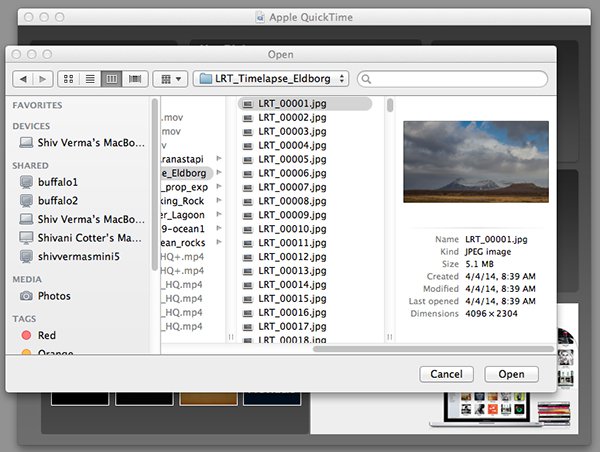Click the Cancel button
This screenshot has width=600, height=452.
tap(445, 374)
